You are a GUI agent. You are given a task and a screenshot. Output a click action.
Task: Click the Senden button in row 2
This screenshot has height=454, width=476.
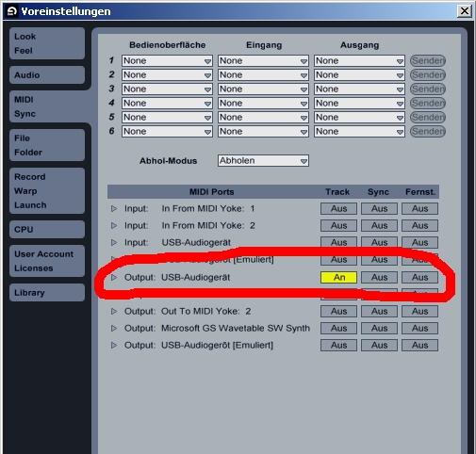428,75
